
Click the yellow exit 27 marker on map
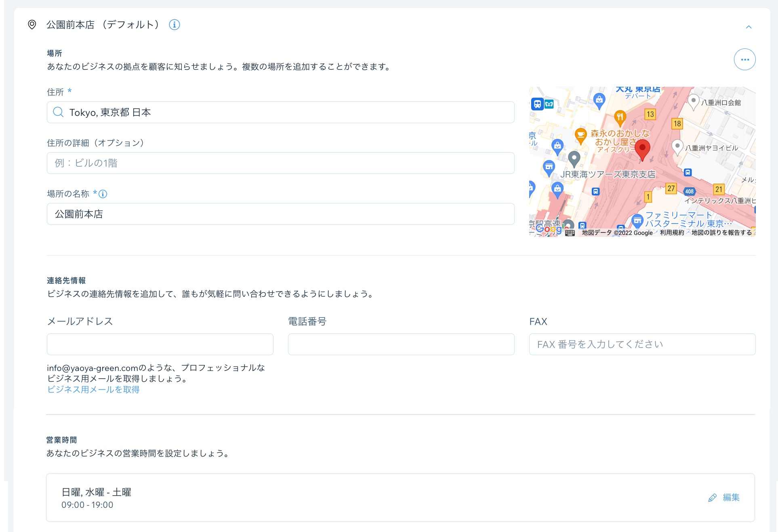(671, 189)
